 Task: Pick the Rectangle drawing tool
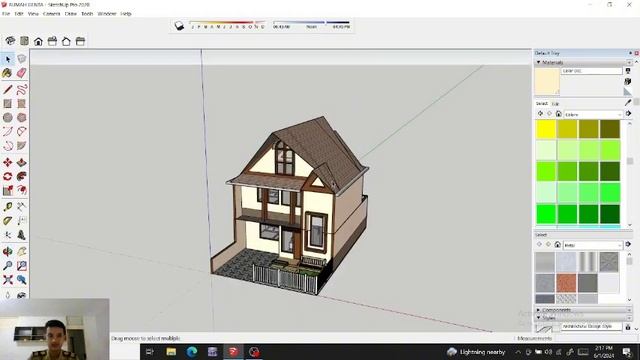[7, 103]
